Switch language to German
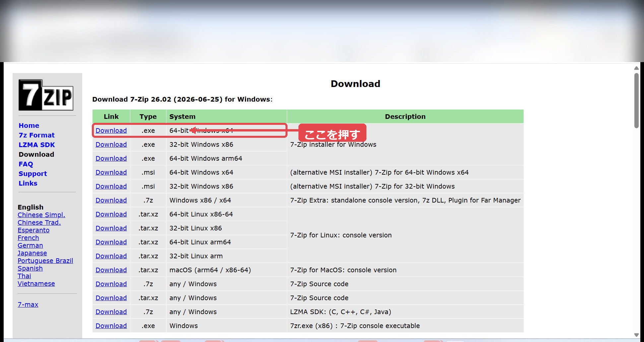Image resolution: width=644 pixels, height=342 pixels. point(30,245)
